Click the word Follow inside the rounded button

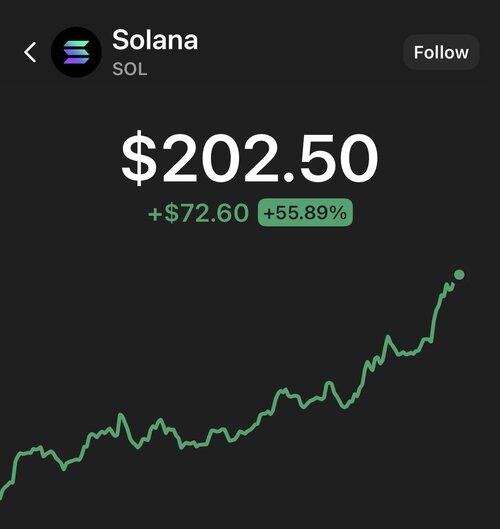click(x=441, y=52)
